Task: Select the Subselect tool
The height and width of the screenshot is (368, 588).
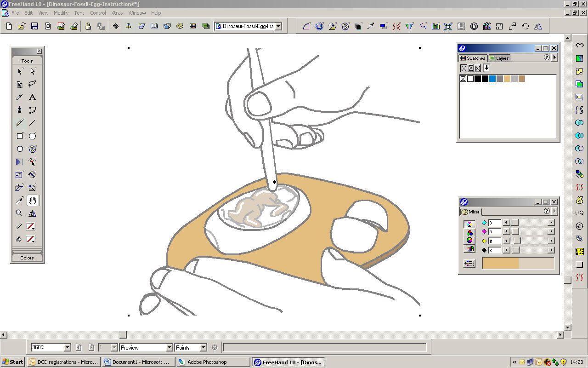Action: 33,71
